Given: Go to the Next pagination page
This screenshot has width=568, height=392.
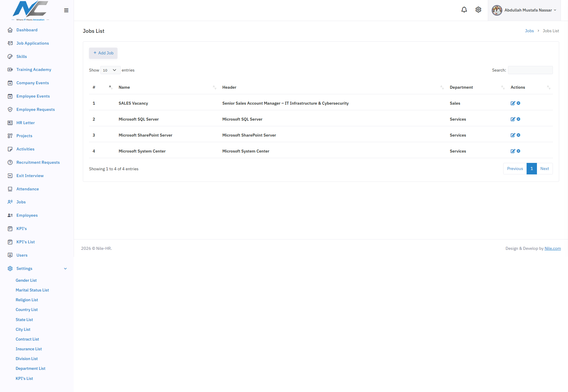Looking at the screenshot, I should [x=545, y=169].
